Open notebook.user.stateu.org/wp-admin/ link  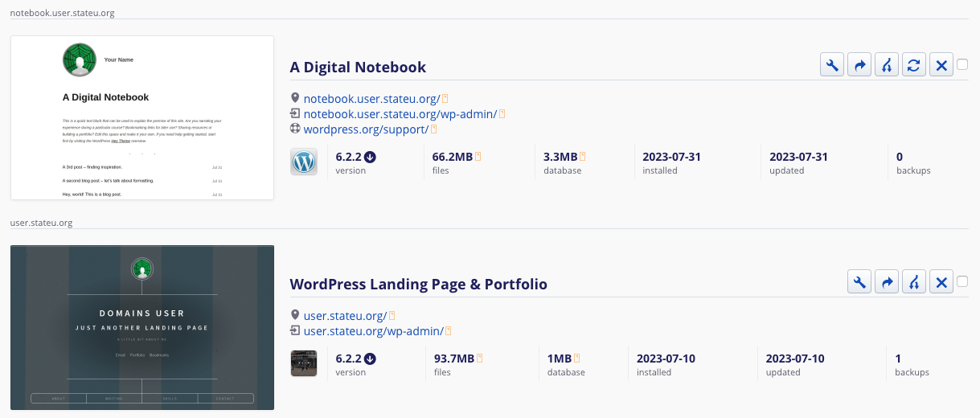click(x=400, y=114)
